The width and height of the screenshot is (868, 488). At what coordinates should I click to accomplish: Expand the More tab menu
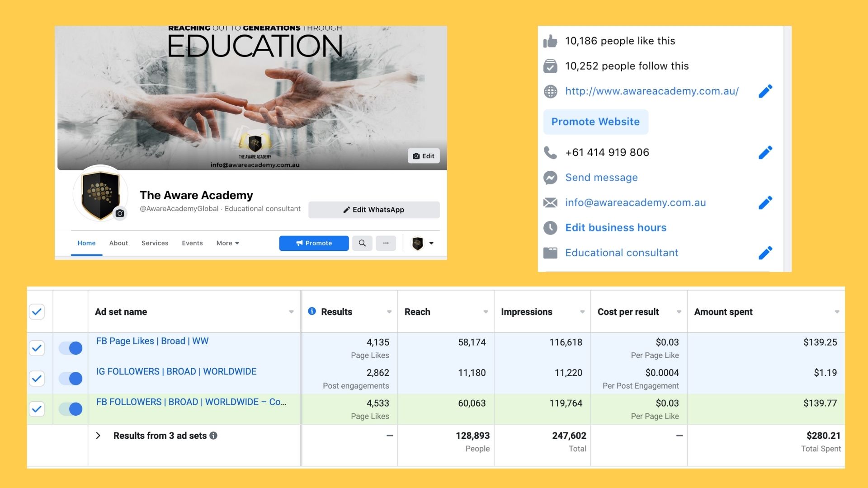click(x=228, y=243)
